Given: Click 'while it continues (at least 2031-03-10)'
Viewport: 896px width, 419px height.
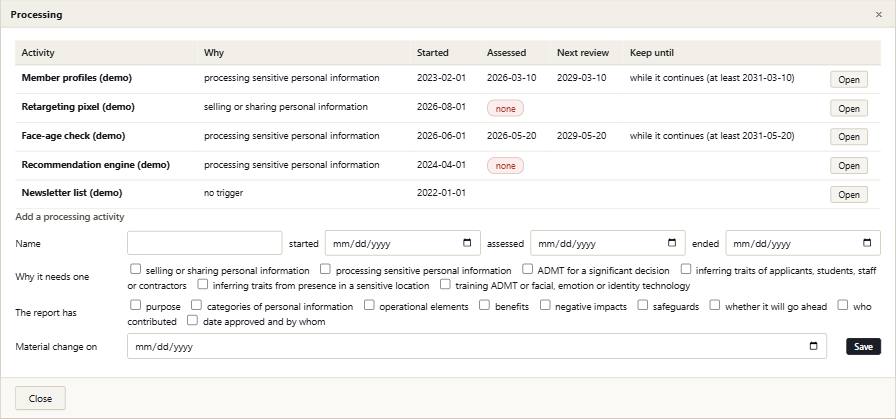Looking at the screenshot, I should [712, 78].
